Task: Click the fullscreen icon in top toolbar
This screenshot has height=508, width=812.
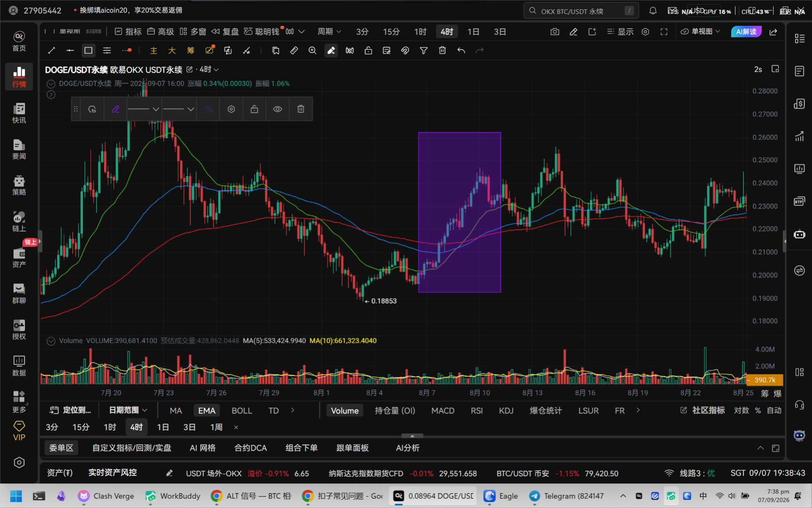Action: tap(664, 32)
